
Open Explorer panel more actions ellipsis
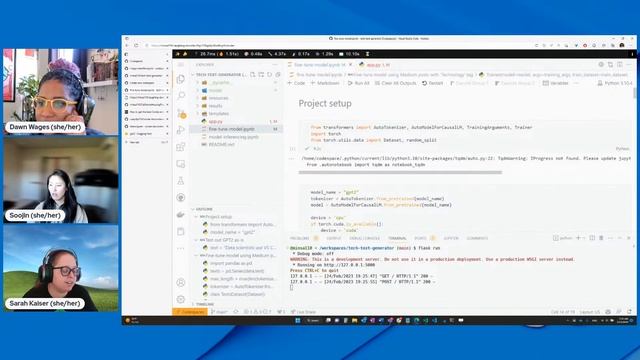click(x=275, y=64)
